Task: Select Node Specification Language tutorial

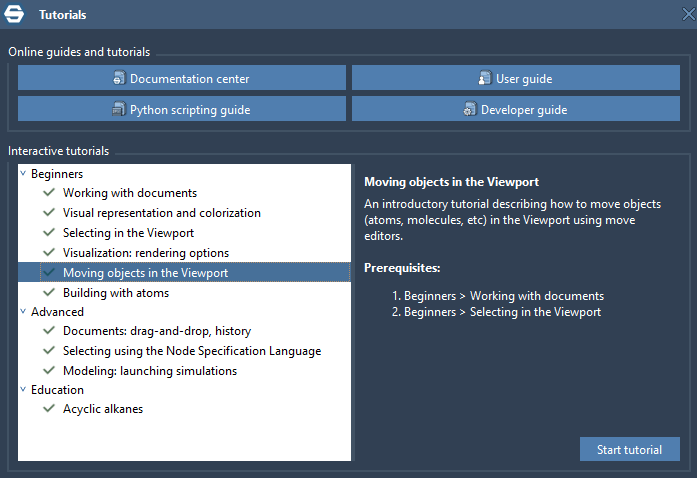Action: (x=192, y=351)
